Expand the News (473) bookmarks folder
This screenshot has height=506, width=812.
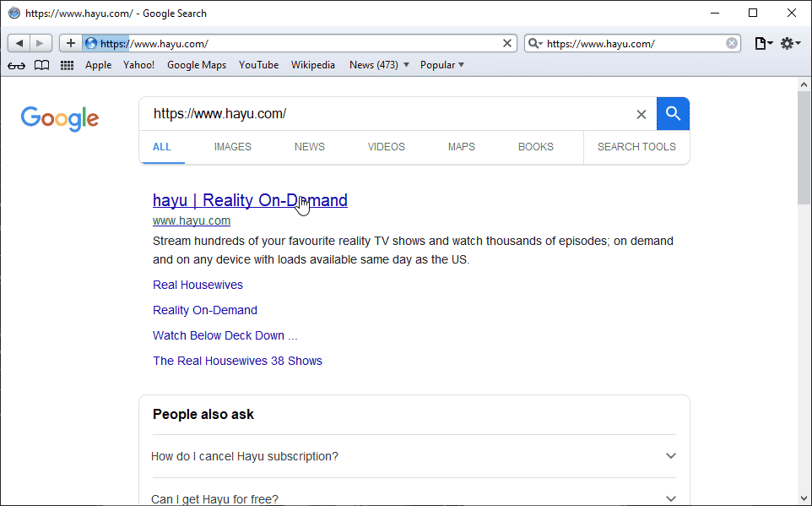coord(379,65)
